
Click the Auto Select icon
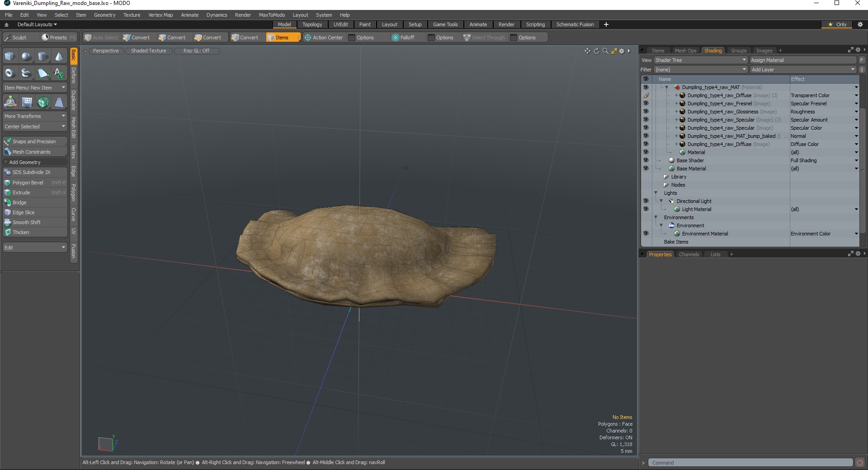pos(88,38)
